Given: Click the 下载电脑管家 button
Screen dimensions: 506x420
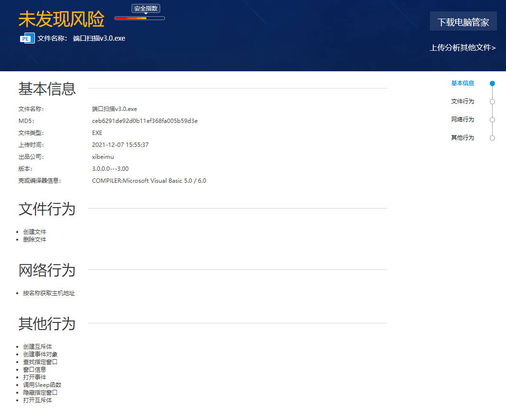Looking at the screenshot, I should pyautogui.click(x=463, y=22).
